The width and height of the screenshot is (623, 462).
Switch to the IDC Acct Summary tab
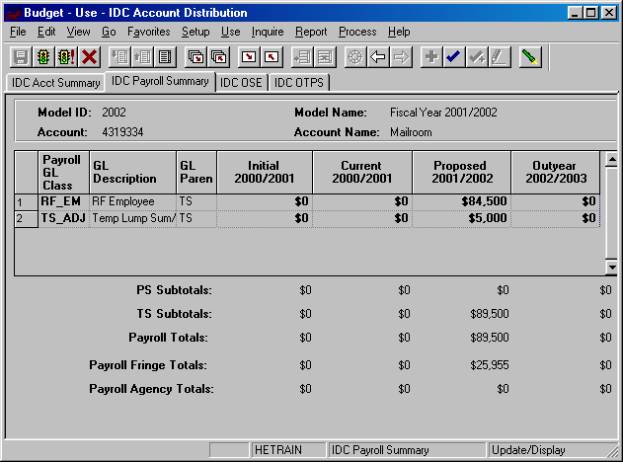(56, 82)
